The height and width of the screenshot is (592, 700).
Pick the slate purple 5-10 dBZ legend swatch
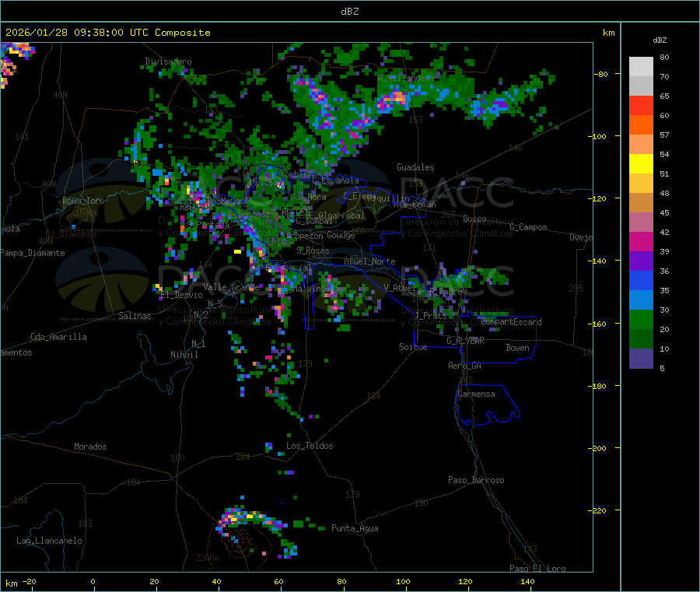641,359
